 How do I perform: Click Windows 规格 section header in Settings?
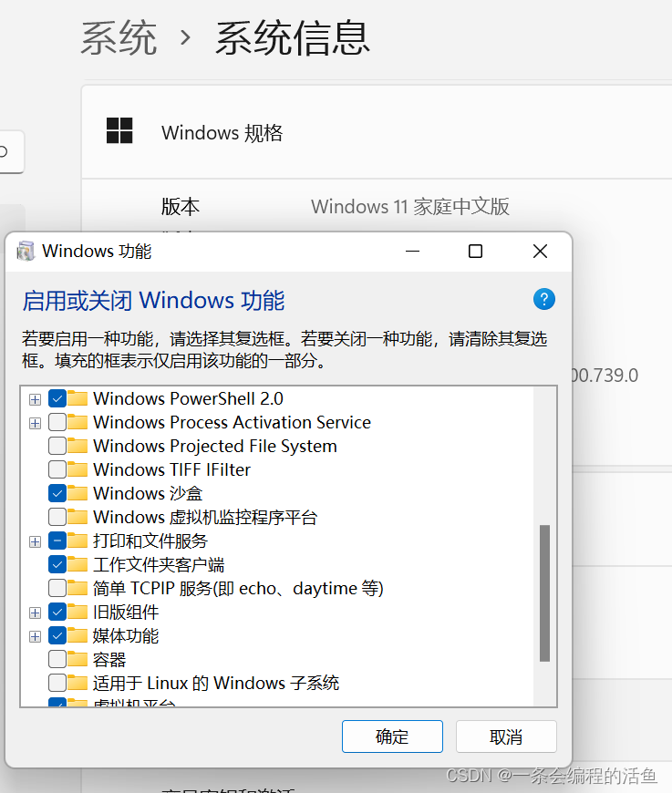click(222, 132)
